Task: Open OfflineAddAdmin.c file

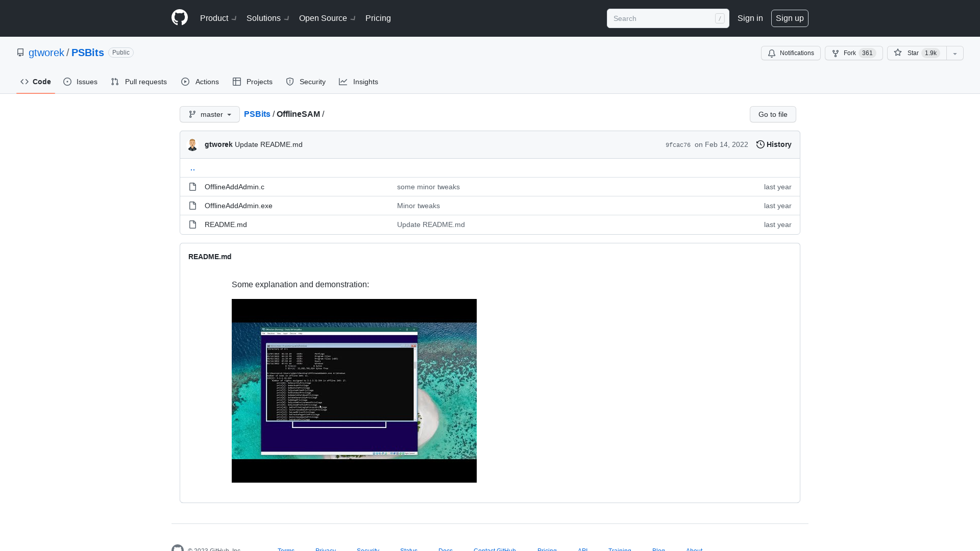Action: (234, 187)
